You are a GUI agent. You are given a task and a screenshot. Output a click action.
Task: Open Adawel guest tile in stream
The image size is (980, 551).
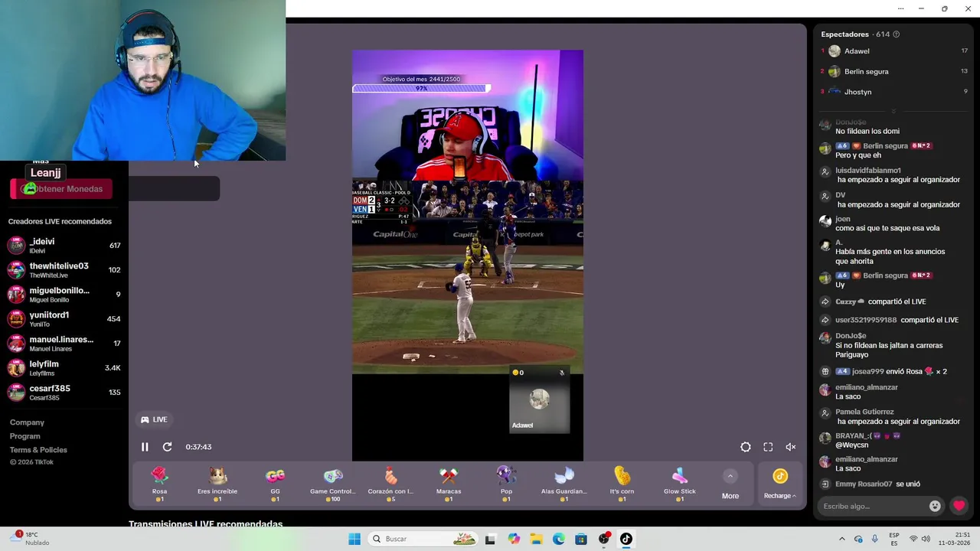(540, 399)
